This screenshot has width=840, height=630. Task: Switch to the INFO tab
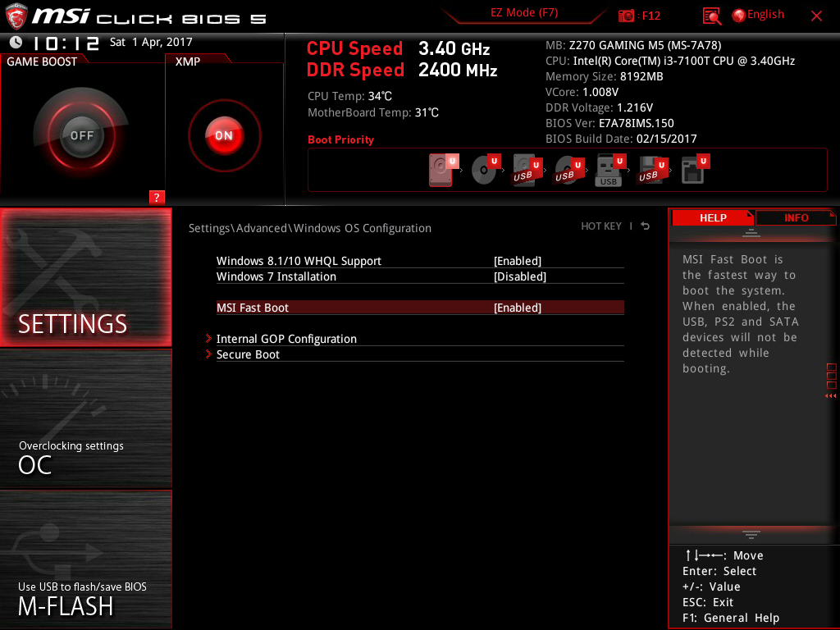pos(796,218)
